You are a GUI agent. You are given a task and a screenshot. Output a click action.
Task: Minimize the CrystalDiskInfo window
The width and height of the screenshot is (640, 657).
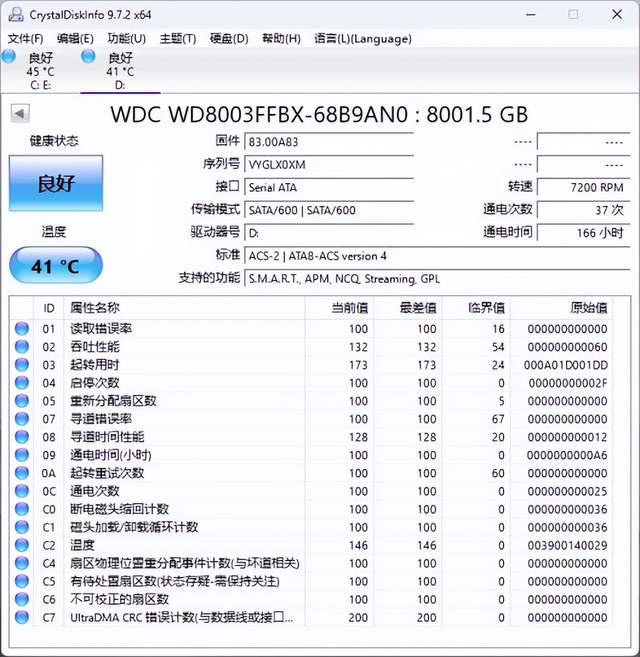pyautogui.click(x=531, y=14)
